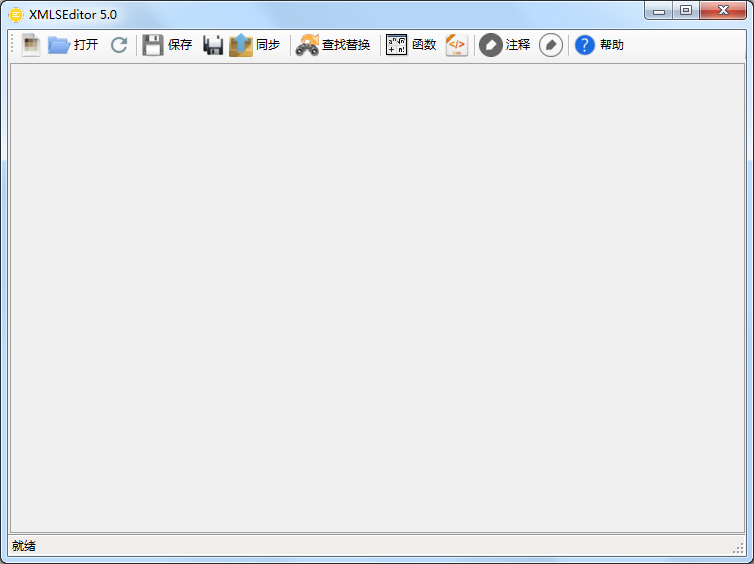Click the black double-floppy save-all icon

213,45
